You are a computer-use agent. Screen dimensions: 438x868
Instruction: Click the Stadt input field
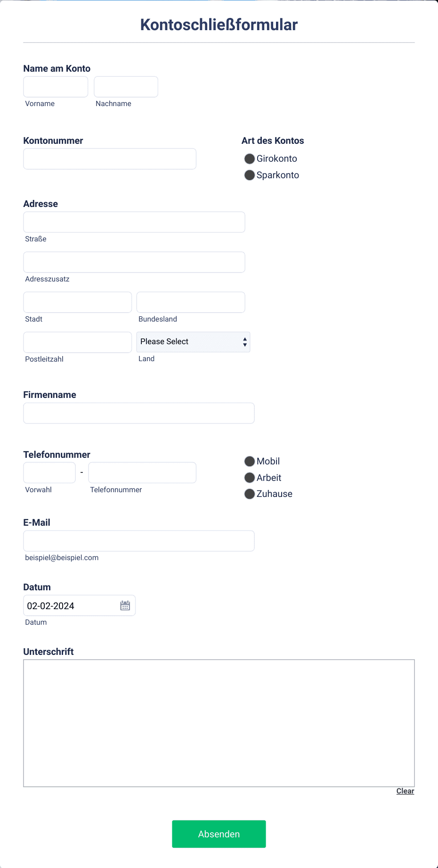[x=78, y=302]
